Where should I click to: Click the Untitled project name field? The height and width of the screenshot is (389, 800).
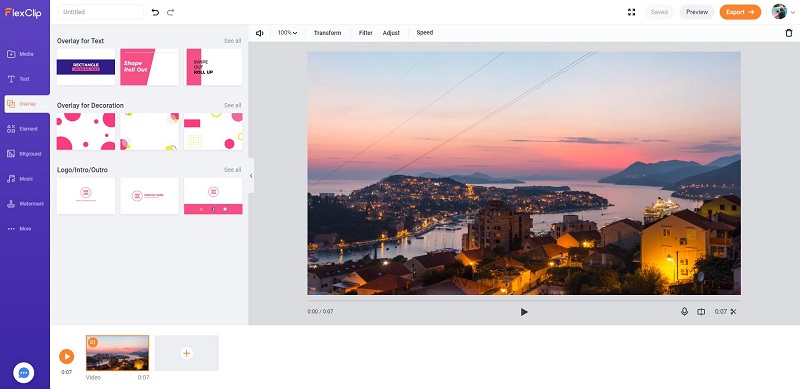(101, 12)
